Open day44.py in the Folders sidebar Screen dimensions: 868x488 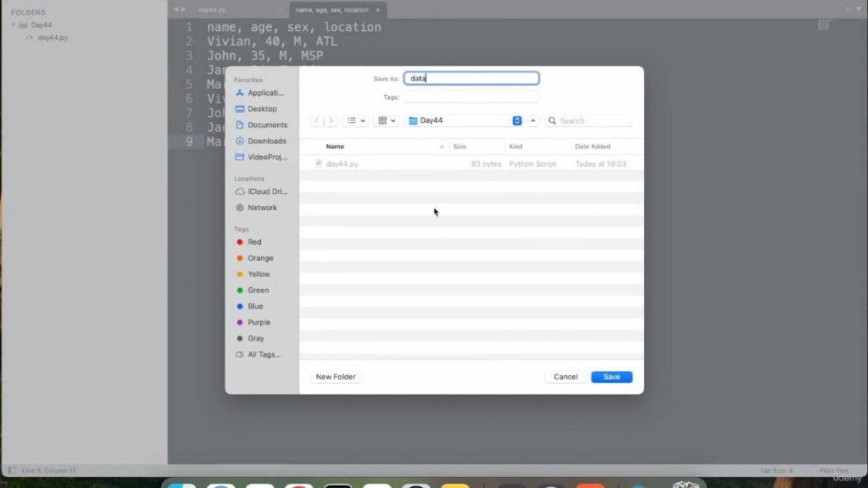pyautogui.click(x=53, y=37)
